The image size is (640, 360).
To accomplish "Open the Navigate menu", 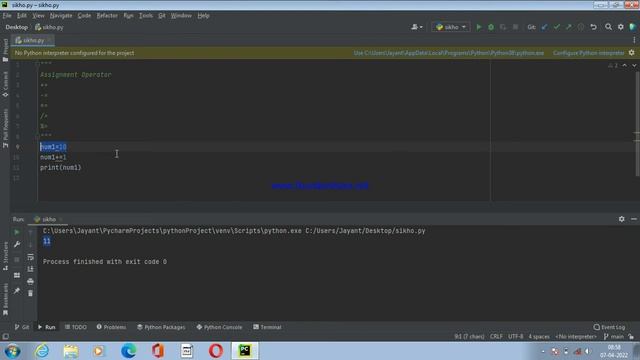I will (x=61, y=16).
